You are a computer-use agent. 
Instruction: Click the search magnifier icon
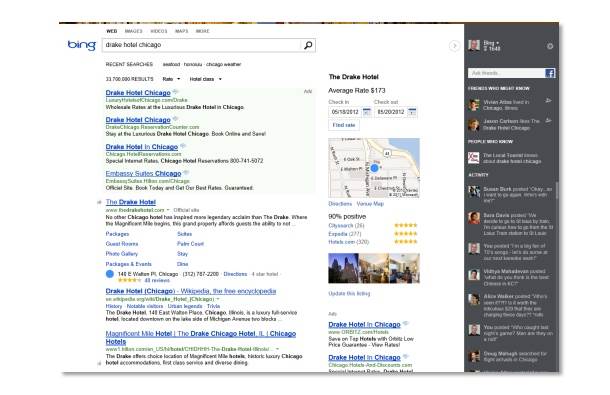coord(308,45)
